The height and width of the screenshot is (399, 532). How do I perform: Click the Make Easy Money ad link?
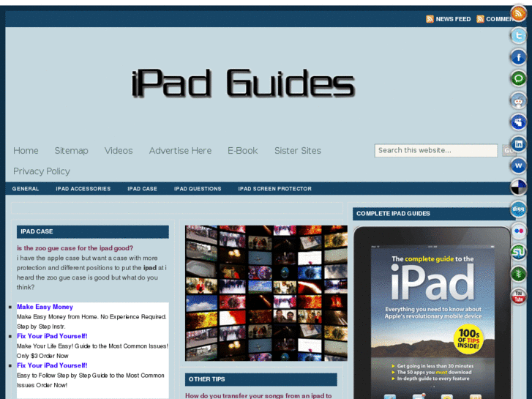tap(45, 307)
